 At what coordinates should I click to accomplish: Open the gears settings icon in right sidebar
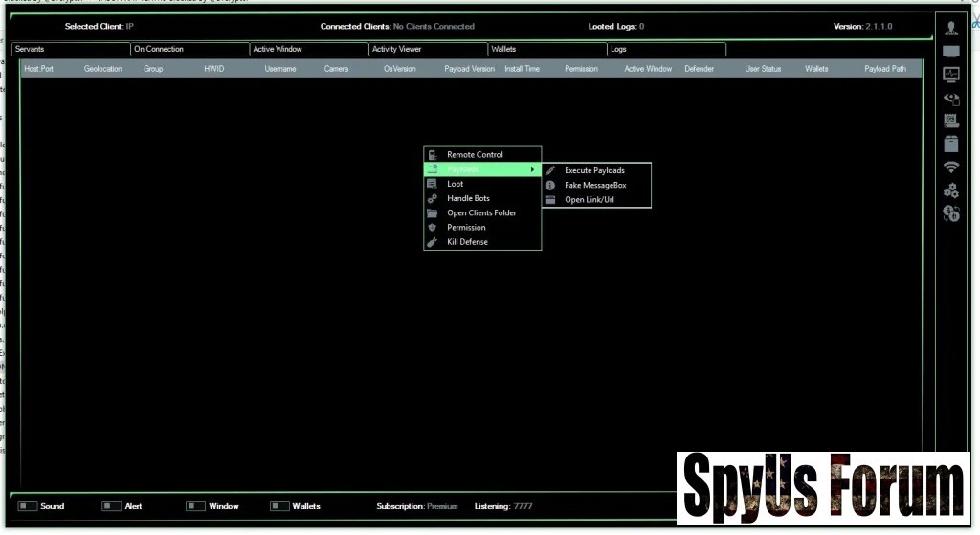[x=950, y=190]
